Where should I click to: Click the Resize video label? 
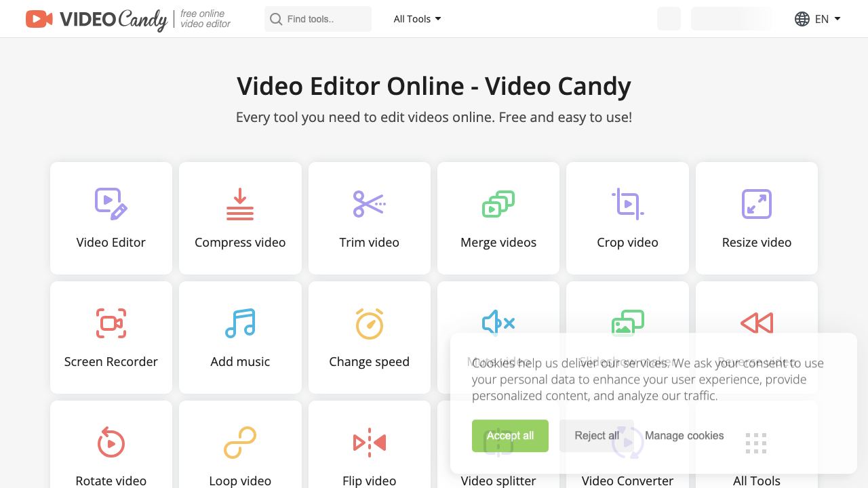(757, 243)
